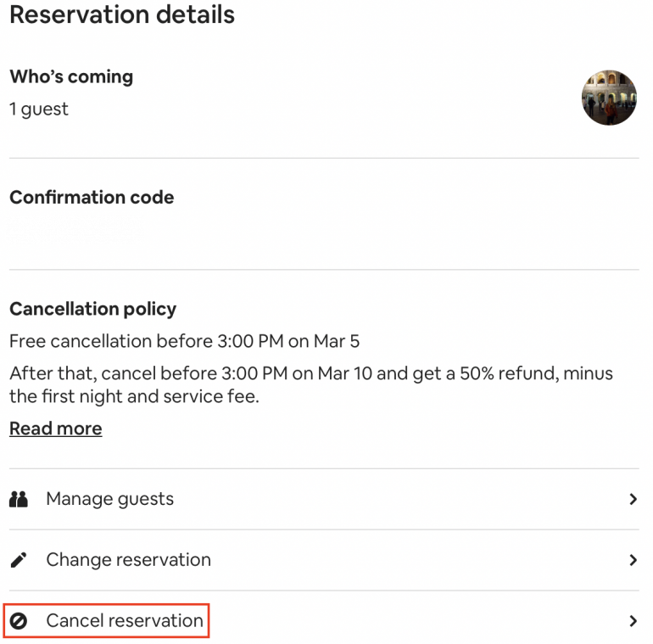Click the 50% refund policy paragraph
Viewport: 653px width, 644px height.
[x=310, y=384]
